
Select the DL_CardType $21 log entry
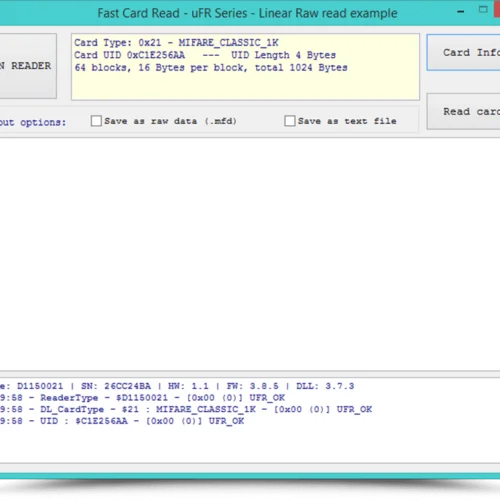186,409
